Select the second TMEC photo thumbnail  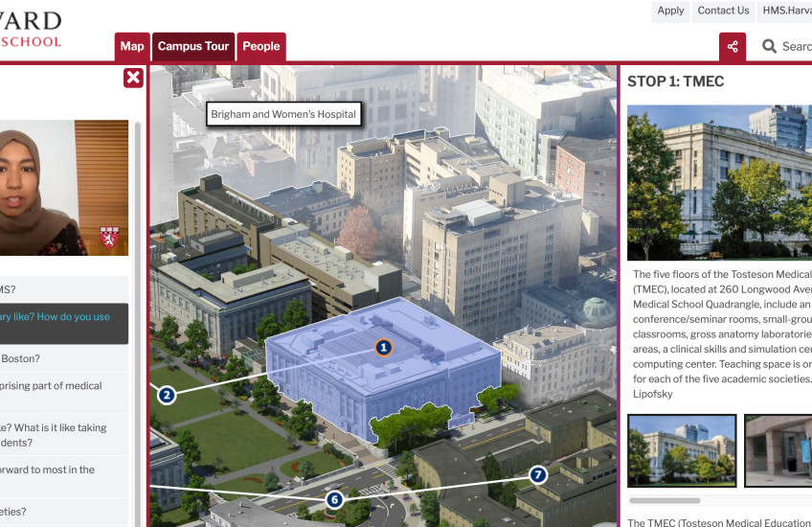click(778, 449)
